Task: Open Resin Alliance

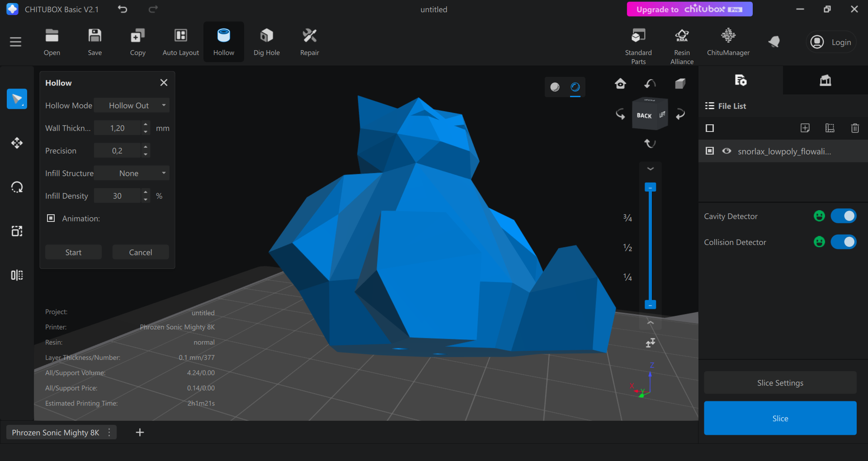Action: point(682,45)
